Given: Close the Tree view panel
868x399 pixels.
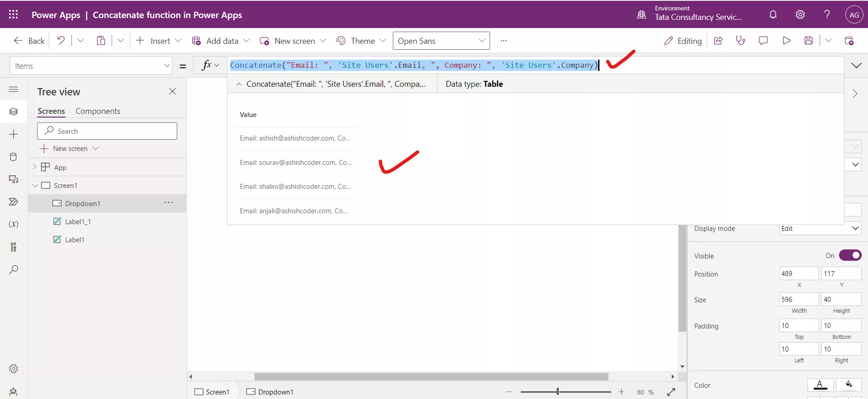Looking at the screenshot, I should 172,91.
